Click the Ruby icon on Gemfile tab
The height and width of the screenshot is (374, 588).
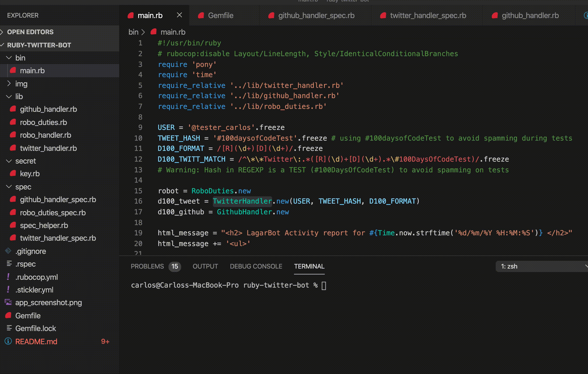[201, 15]
